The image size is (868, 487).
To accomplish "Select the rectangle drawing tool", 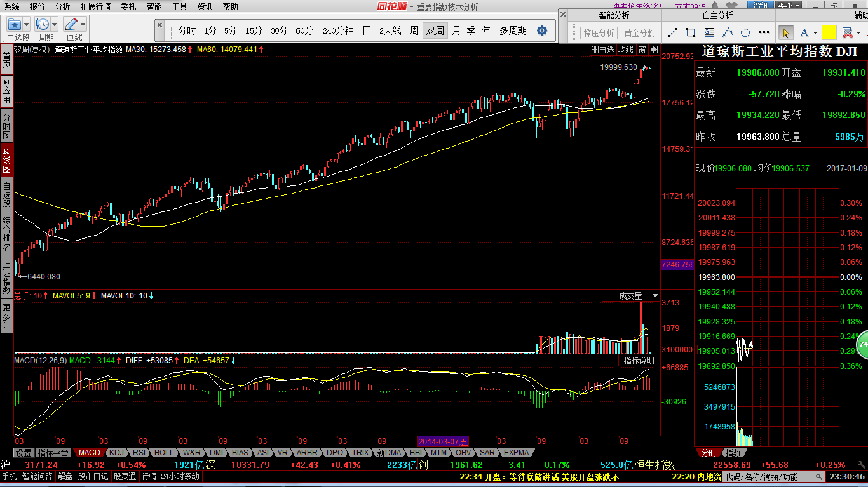I will (691, 32).
